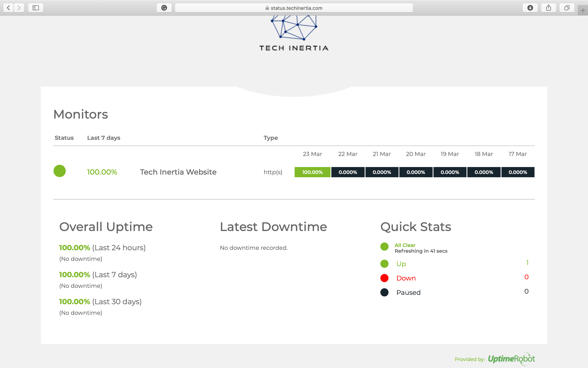Click the No downtime recorded text
Viewport: 588px width, 368px height.
click(x=254, y=248)
